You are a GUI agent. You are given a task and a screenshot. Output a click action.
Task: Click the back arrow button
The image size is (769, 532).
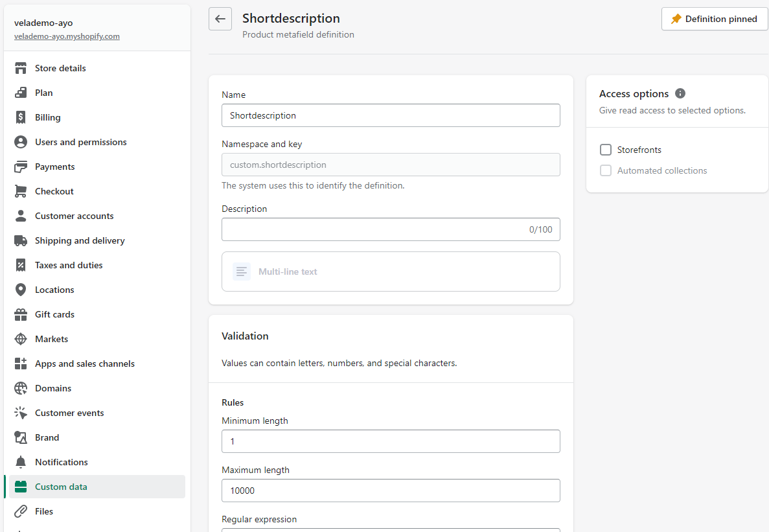[220, 19]
